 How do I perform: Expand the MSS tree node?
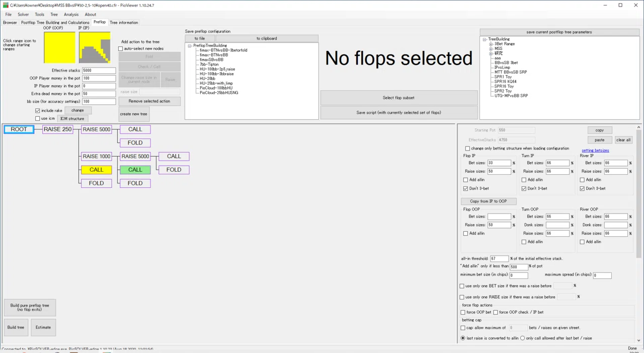(x=491, y=49)
